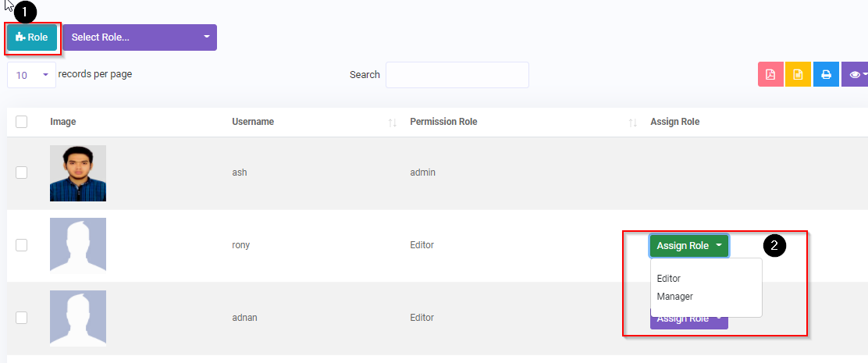The width and height of the screenshot is (868, 363).
Task: Choose Manager from Assign Role menu
Action: tap(674, 297)
